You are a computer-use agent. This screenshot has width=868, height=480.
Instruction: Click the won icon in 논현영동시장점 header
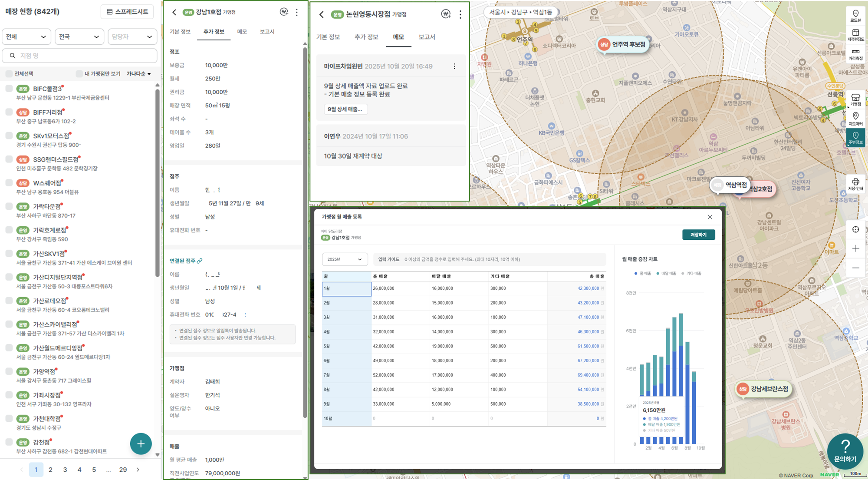446,14
